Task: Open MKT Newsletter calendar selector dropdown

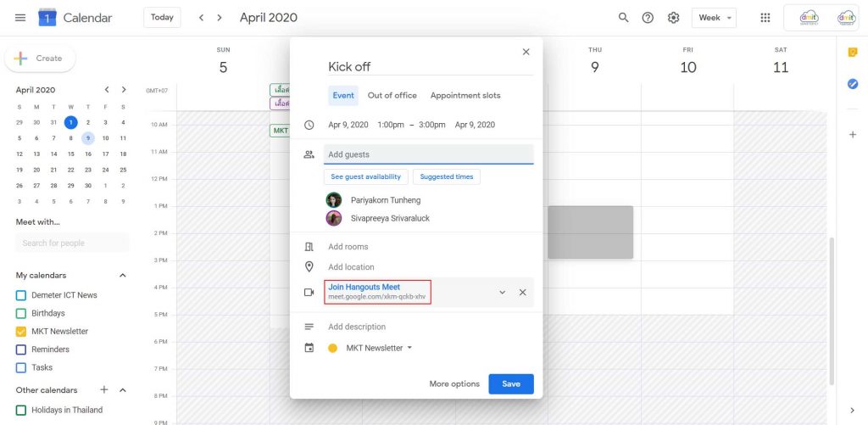Action: 379,348
